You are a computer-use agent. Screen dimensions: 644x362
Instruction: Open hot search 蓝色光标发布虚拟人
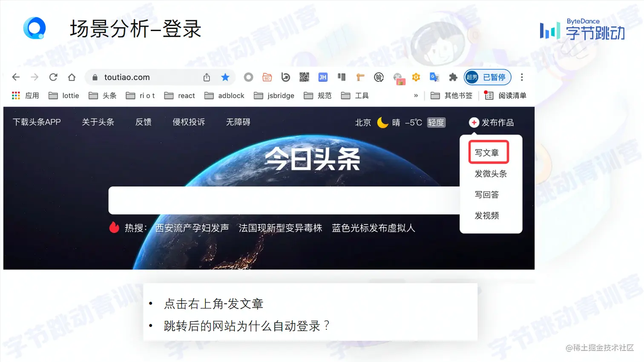pyautogui.click(x=373, y=228)
